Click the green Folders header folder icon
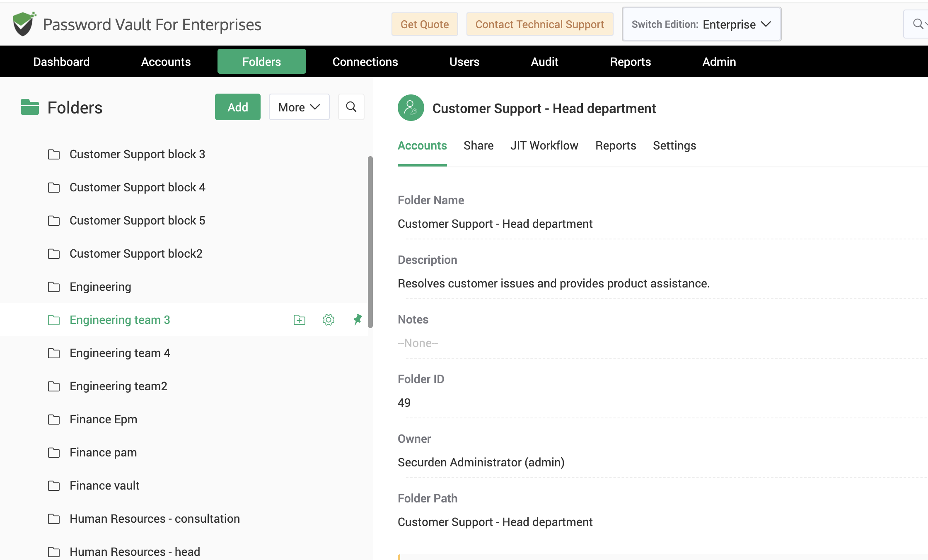The image size is (928, 560). pos(30,107)
